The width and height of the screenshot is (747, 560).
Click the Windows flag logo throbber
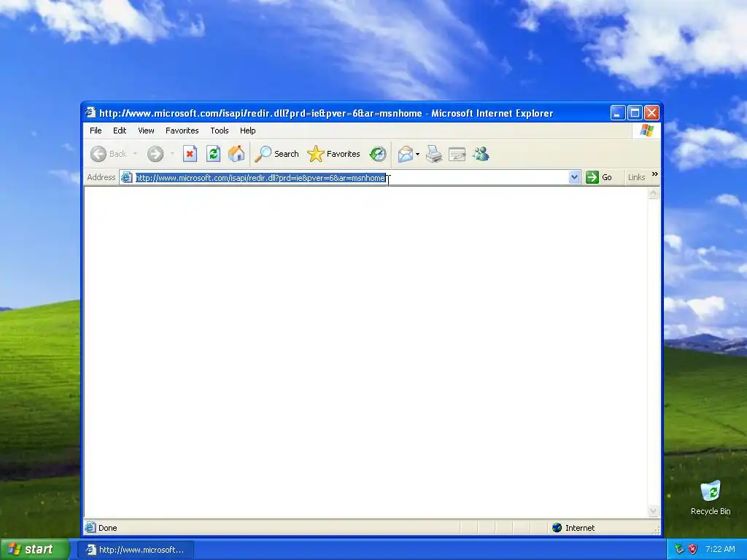[646, 130]
